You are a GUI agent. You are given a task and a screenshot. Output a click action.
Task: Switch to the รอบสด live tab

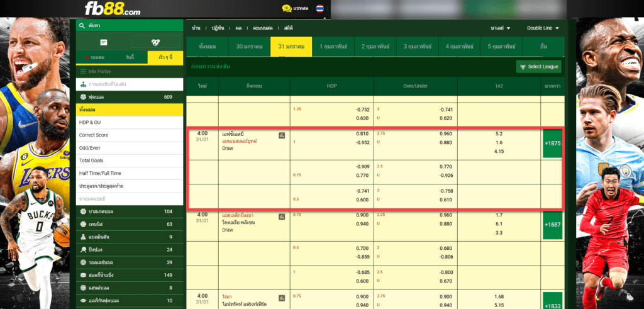coord(94,57)
